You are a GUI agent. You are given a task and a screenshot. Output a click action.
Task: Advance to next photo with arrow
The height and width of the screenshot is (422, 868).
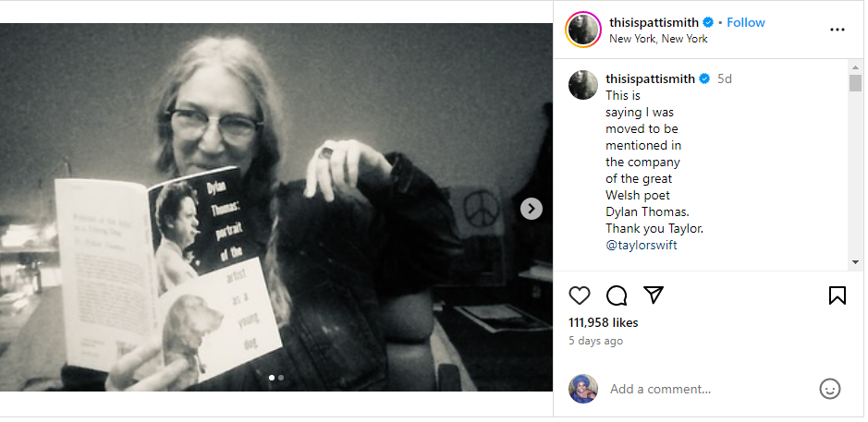(532, 209)
